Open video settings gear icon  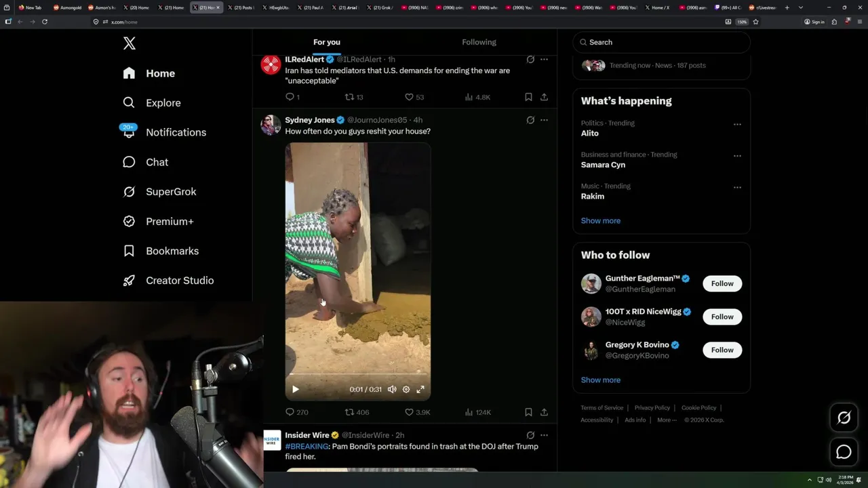[406, 389]
